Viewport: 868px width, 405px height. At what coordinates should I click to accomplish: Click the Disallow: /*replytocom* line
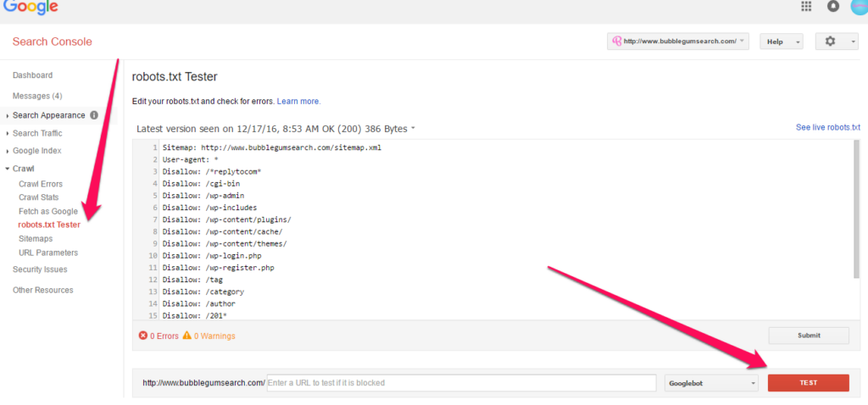point(212,172)
